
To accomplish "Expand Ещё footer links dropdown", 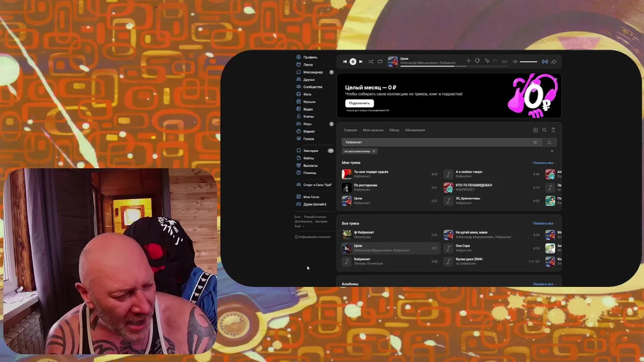I will coord(299,226).
